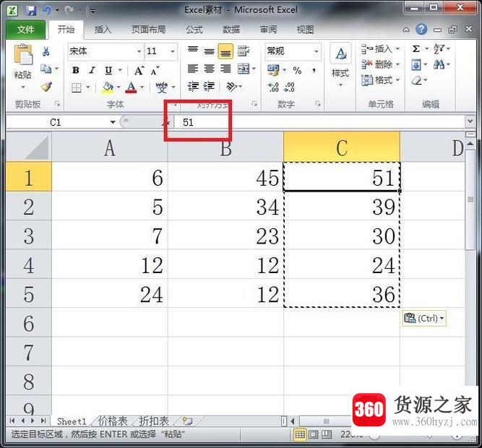Click the Undo arrow icon
Viewport: 482px width, 448px height.
[47, 11]
